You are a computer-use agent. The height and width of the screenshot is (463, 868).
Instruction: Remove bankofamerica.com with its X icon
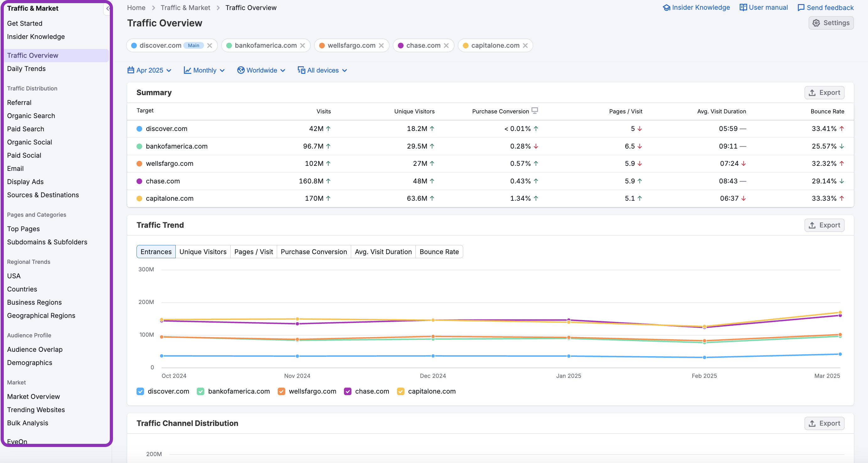(303, 46)
